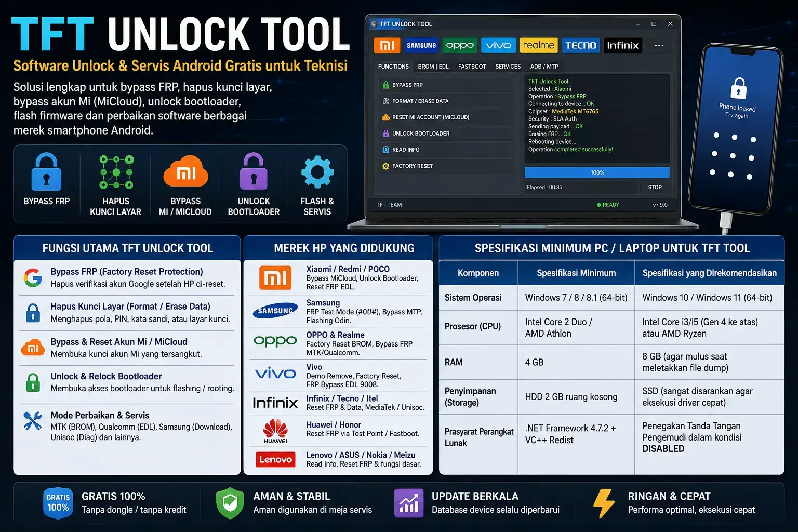The height and width of the screenshot is (532, 798).
Task: Open the SERVICES tab
Action: coord(508,66)
